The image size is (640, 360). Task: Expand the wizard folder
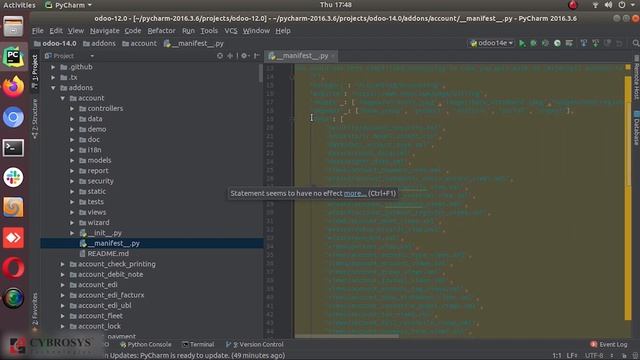point(72,222)
